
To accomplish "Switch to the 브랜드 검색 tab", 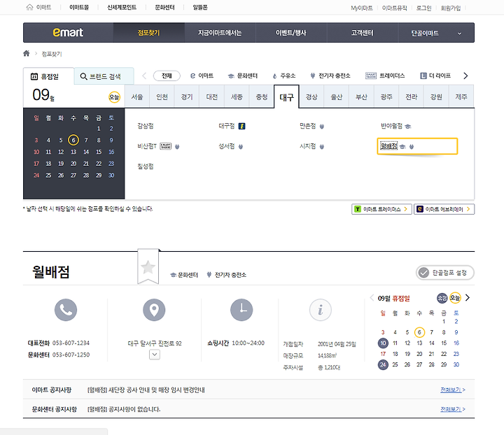I will pos(104,76).
